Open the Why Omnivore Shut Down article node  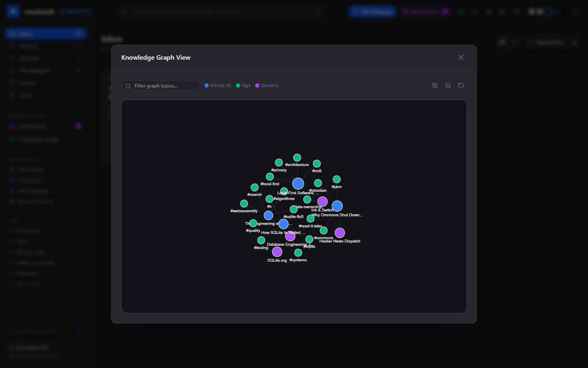(337, 206)
